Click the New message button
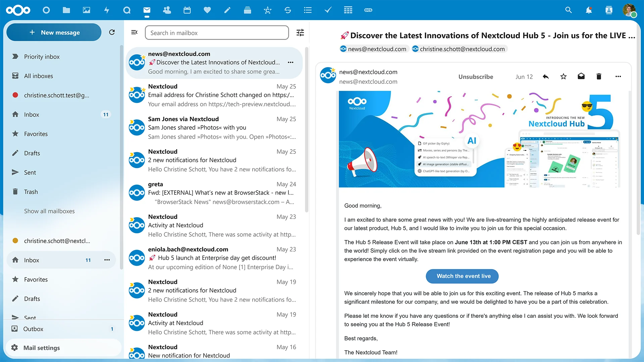This screenshot has height=362, width=644. [54, 32]
